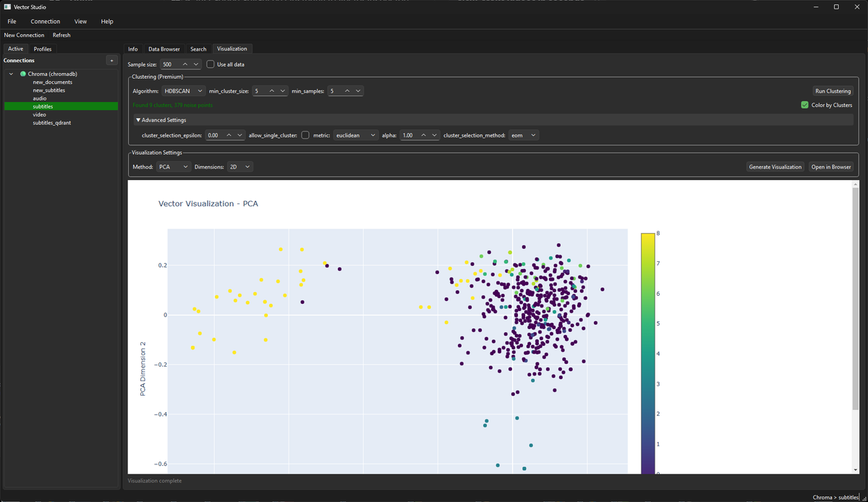Image resolution: width=868 pixels, height=502 pixels.
Task: Click the alpha value field
Action: point(409,135)
